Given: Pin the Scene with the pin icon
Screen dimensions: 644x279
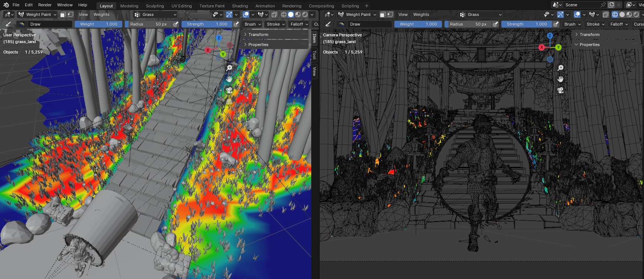Looking at the screenshot, I should click(603, 5).
